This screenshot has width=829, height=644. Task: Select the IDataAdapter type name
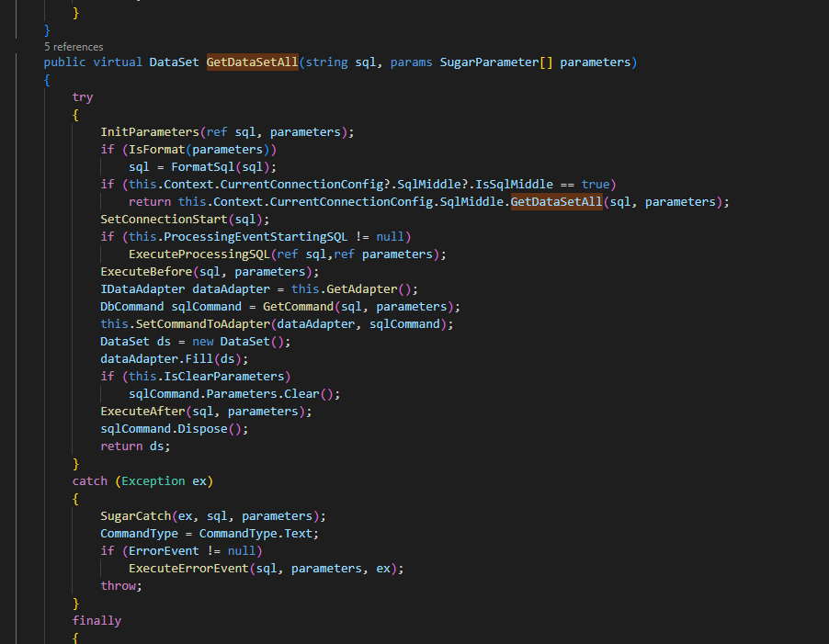(142, 288)
